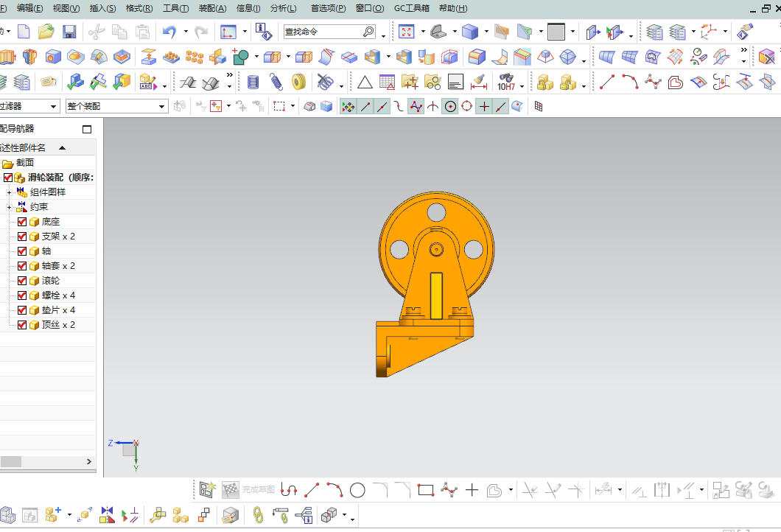
Task: Expand the 约束 tree node
Action: (9, 207)
